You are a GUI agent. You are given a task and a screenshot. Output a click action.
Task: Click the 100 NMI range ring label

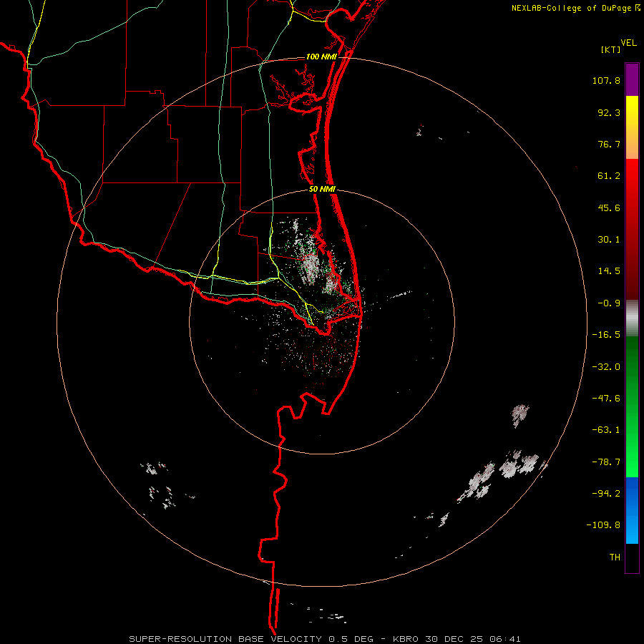(x=321, y=57)
